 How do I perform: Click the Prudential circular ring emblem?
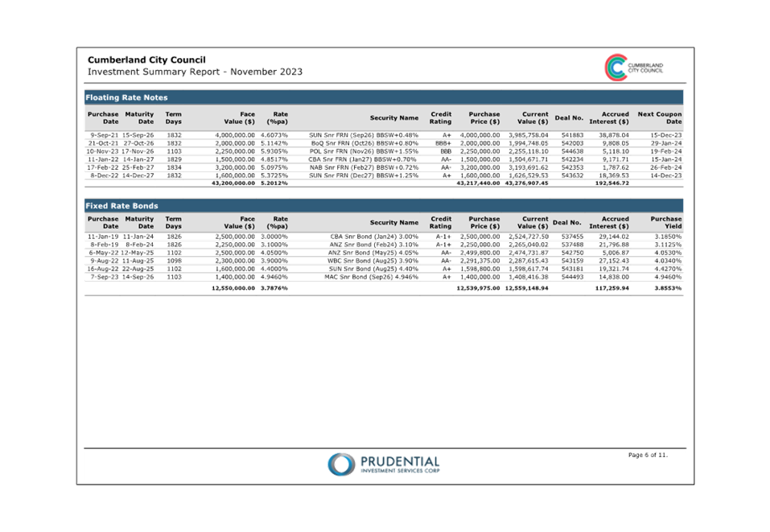coord(341,464)
